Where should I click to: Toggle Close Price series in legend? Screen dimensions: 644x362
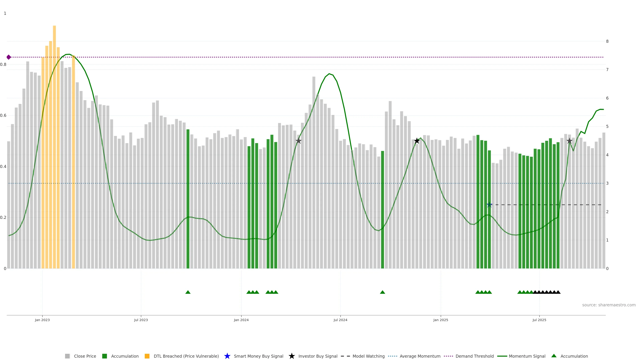pos(85,356)
